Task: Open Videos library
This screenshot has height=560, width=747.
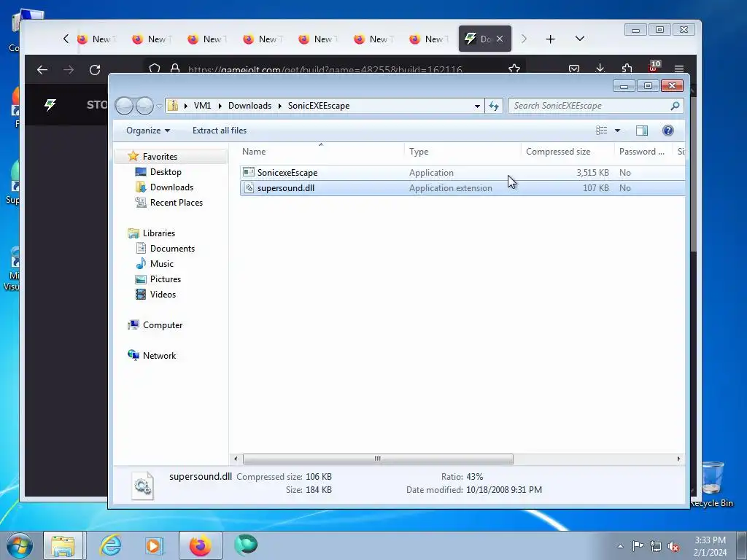Action: [x=163, y=295]
